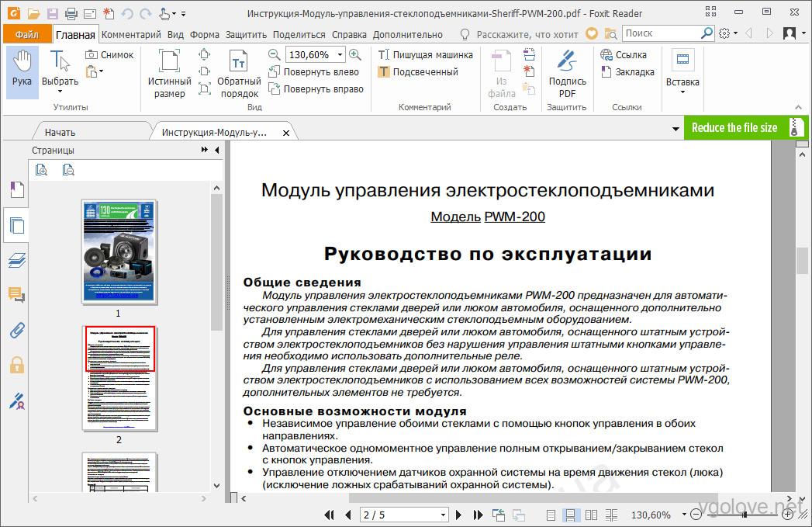Expand the open document tabs list arrow
Image resolution: width=812 pixels, height=527 pixels.
tap(676, 129)
